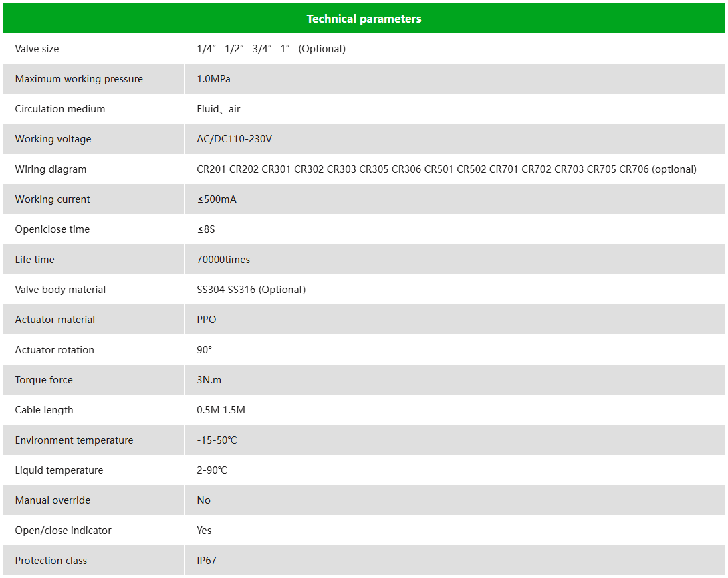
Task: Select the Actuator material label
Action: 55,320
